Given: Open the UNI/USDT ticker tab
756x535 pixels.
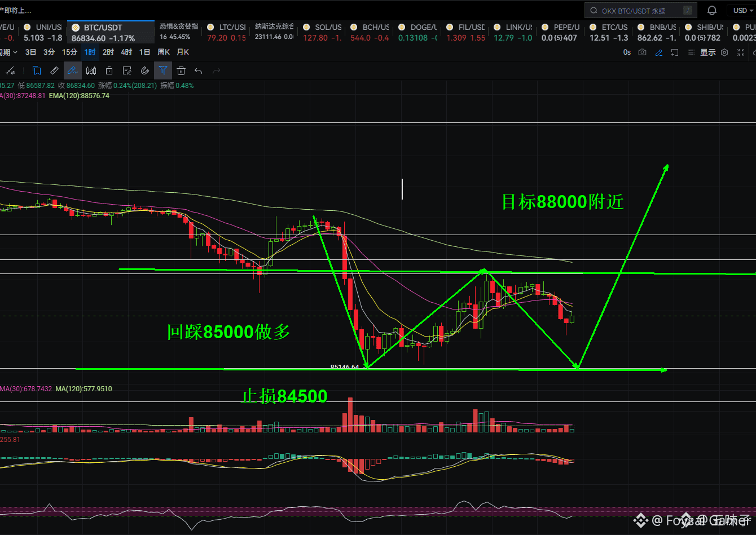Looking at the screenshot, I should tap(43, 32).
